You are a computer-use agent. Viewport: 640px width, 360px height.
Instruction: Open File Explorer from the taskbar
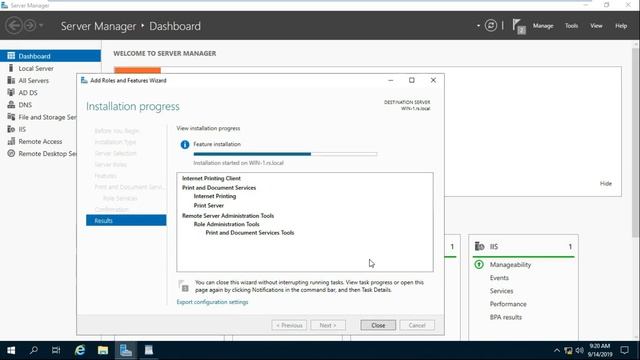[102, 350]
